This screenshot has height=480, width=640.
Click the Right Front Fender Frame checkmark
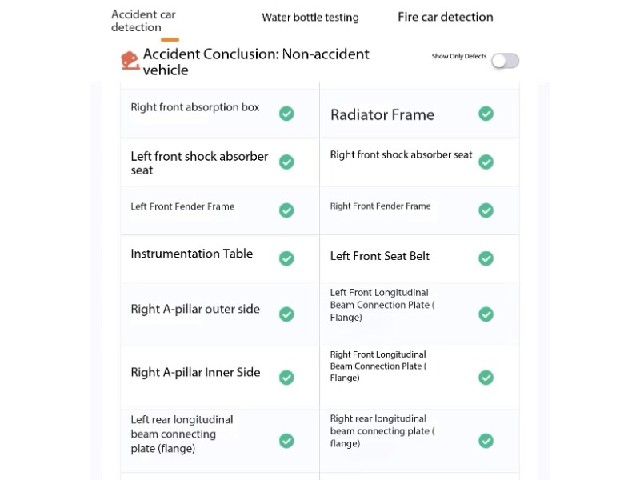(486, 211)
